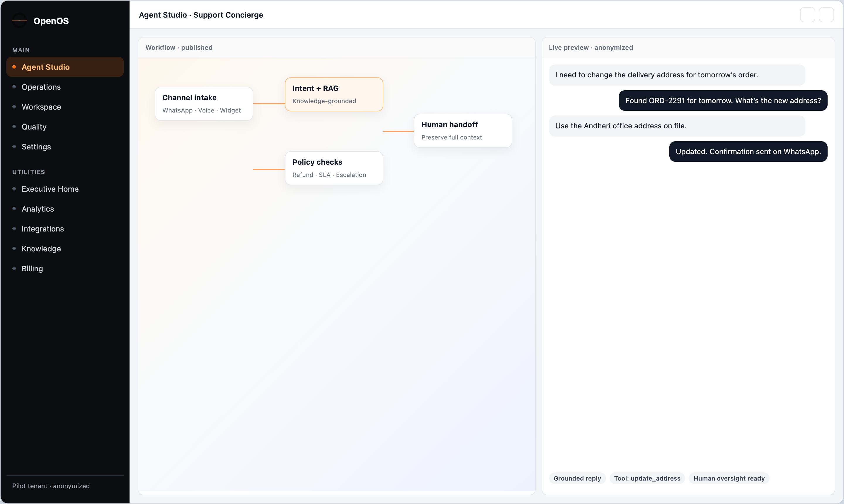Go to Analytics
This screenshot has width=844, height=504.
point(65,209)
